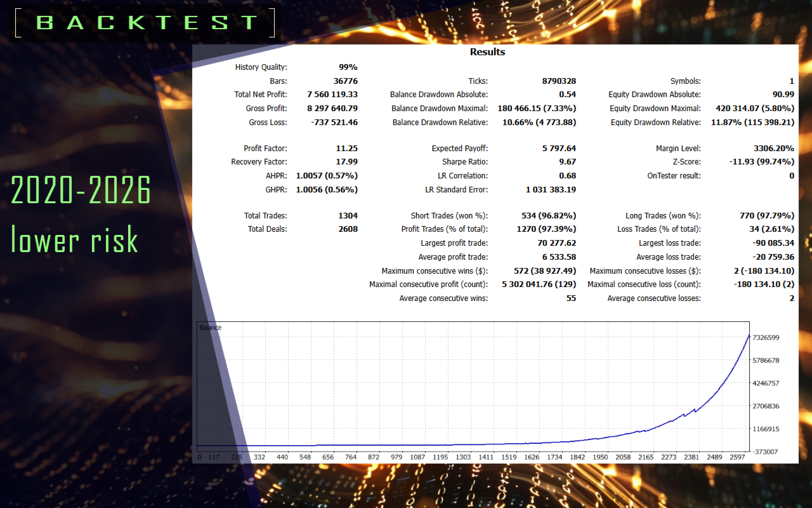Select the Profit Factor value 11.25
Viewport: 812px width, 508px height.
pos(347,149)
